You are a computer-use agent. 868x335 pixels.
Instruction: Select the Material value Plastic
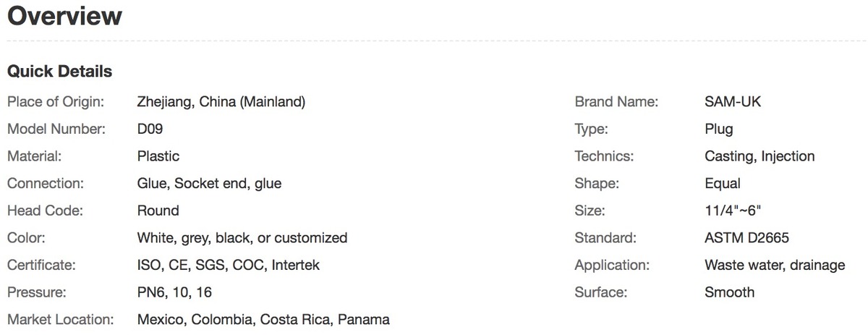pos(158,156)
